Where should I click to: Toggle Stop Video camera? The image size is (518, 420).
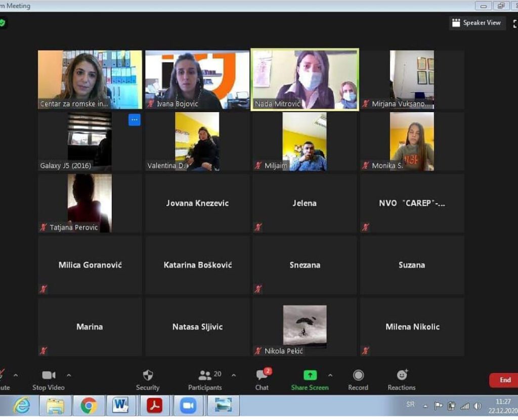49,376
